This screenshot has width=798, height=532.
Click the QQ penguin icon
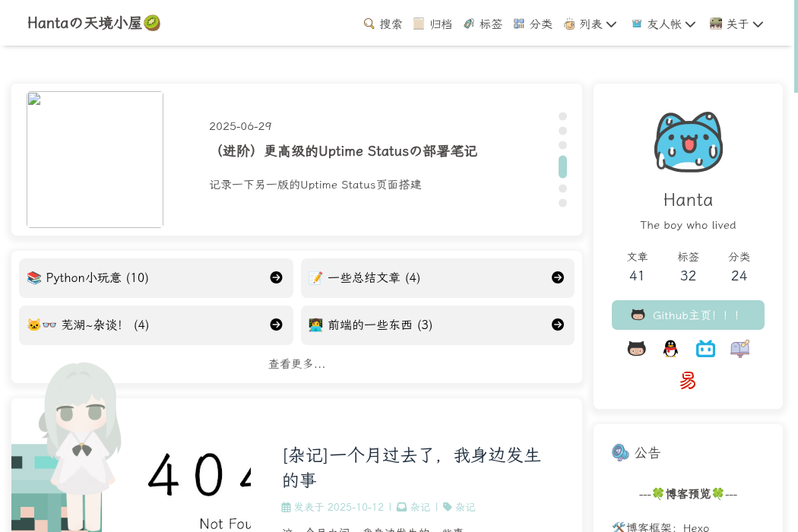[x=670, y=349]
